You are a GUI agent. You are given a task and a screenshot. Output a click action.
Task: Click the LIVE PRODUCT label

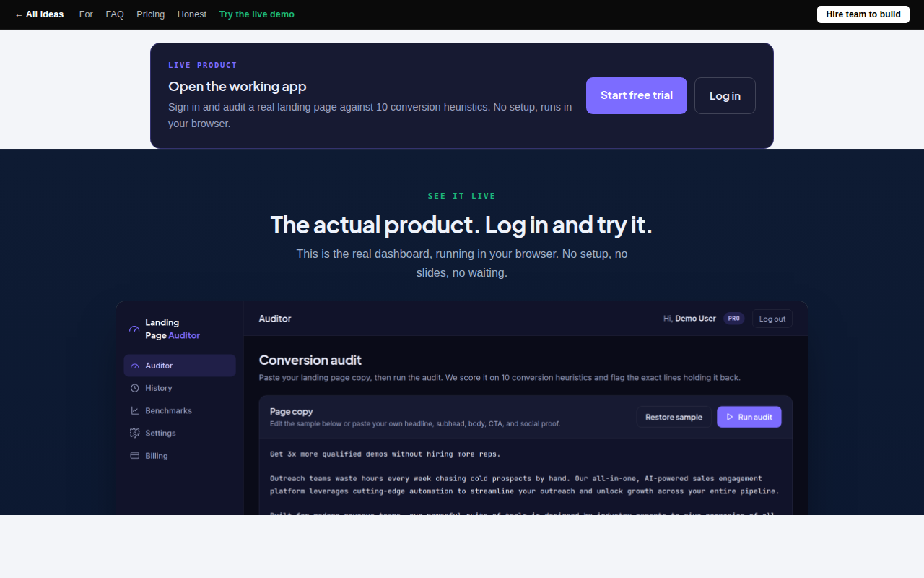[203, 65]
